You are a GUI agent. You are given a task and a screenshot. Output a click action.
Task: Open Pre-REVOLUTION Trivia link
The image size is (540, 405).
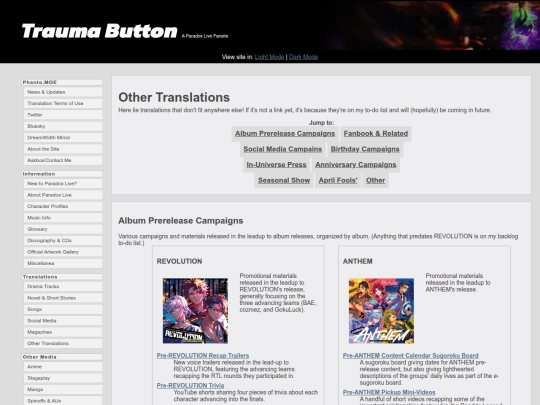[x=190, y=385]
